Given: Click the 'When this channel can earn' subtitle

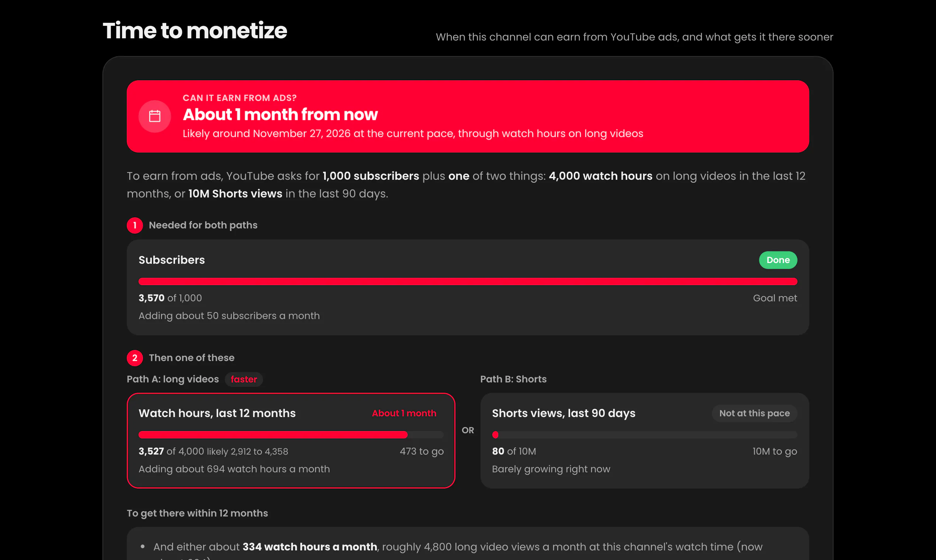Looking at the screenshot, I should pyautogui.click(x=634, y=37).
